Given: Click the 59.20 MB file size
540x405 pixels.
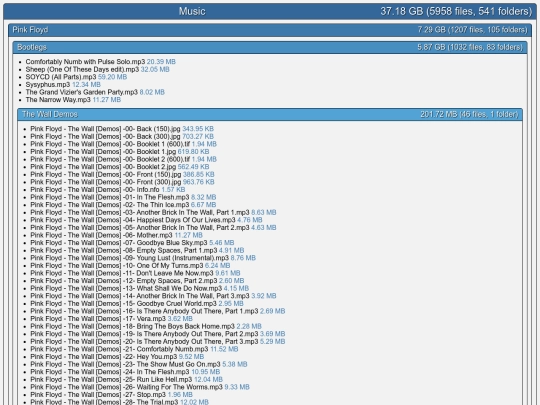Looking at the screenshot, I should click(112, 77).
